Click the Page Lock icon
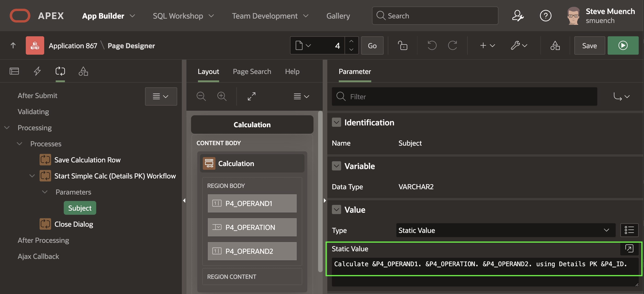 403,45
